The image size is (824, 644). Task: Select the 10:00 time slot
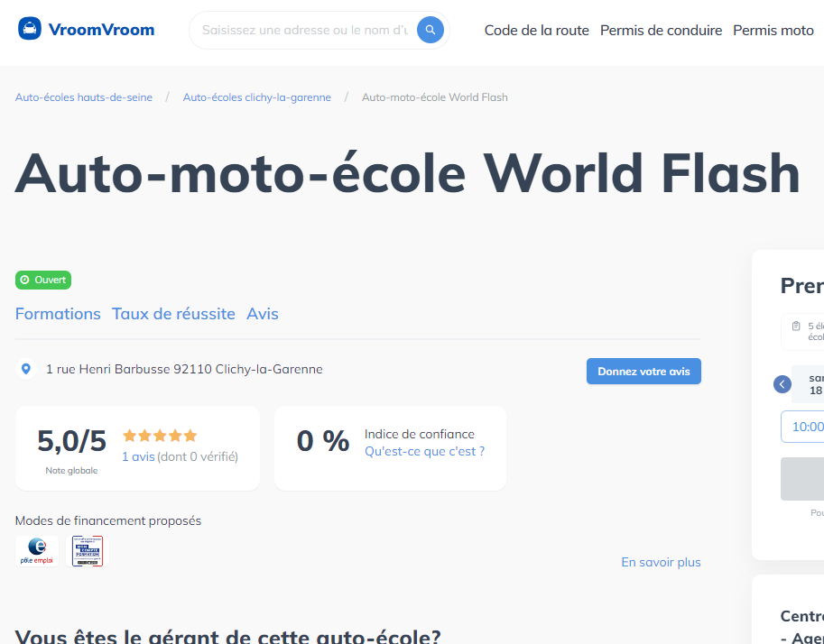(802, 427)
